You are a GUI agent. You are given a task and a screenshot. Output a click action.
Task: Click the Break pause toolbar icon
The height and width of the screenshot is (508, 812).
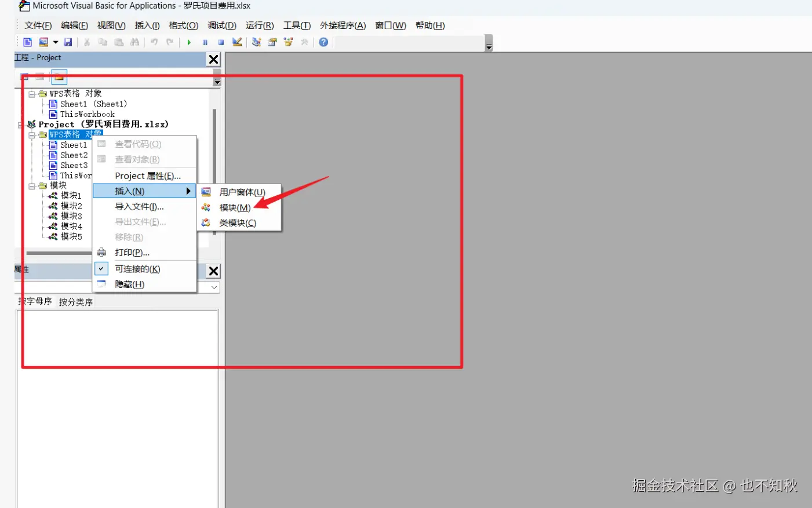[205, 42]
